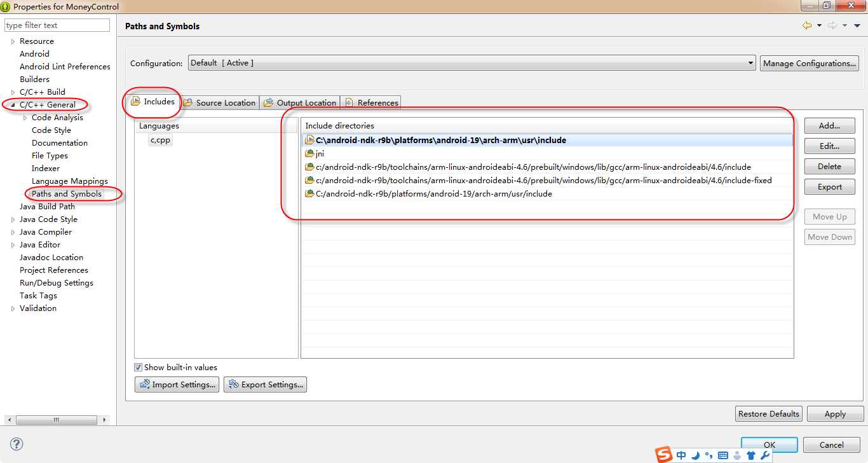Viewport: 868px width, 463px height.
Task: Toggle Show built-in values checkbox
Action: 138,367
